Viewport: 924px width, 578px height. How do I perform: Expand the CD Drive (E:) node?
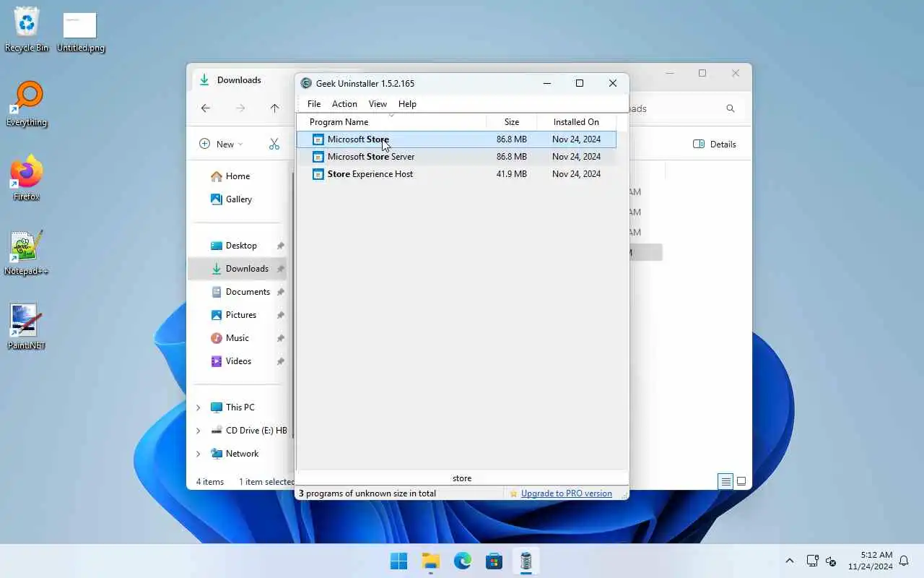[199, 431]
